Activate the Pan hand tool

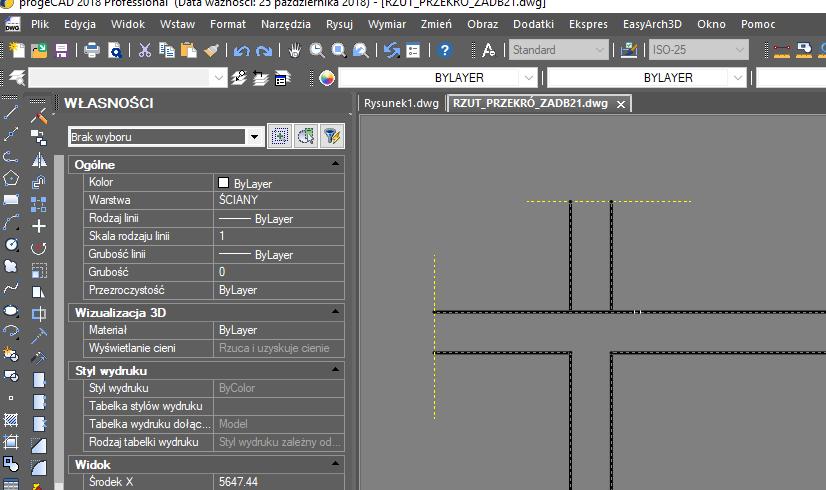coord(294,50)
